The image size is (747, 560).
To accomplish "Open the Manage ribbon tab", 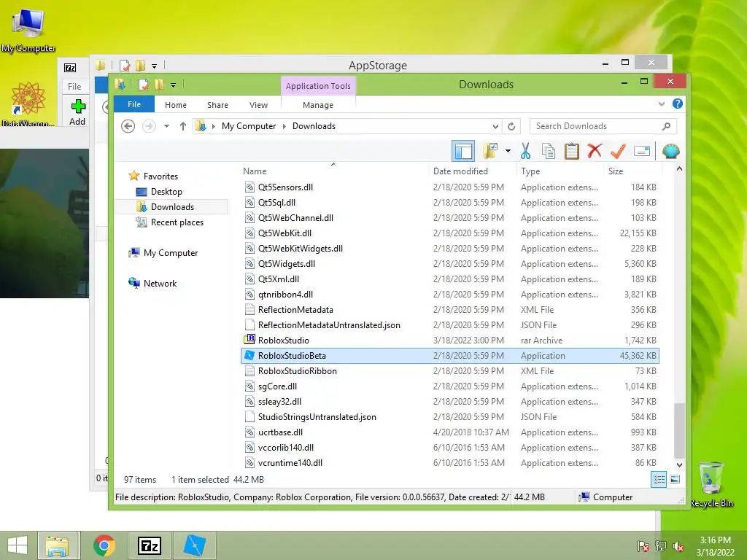I will 318,105.
